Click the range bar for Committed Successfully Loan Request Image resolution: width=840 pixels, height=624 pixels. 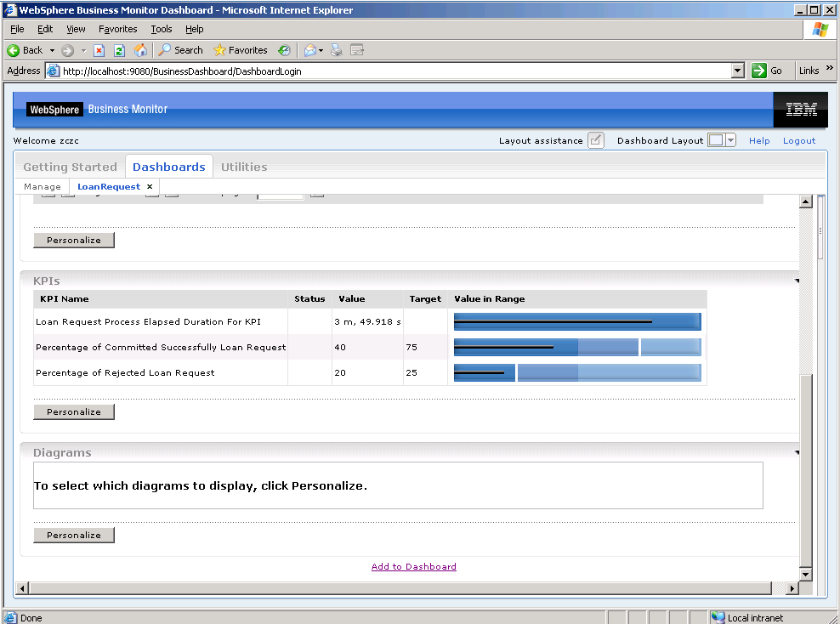click(577, 347)
